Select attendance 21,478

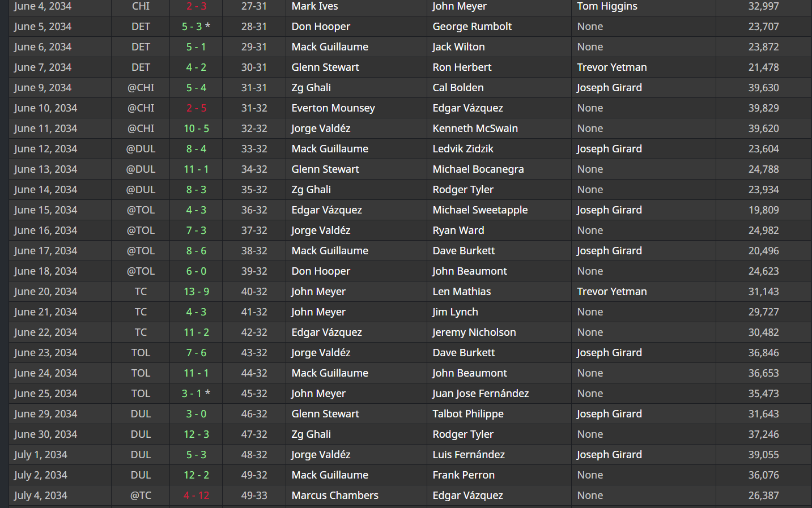pos(763,67)
